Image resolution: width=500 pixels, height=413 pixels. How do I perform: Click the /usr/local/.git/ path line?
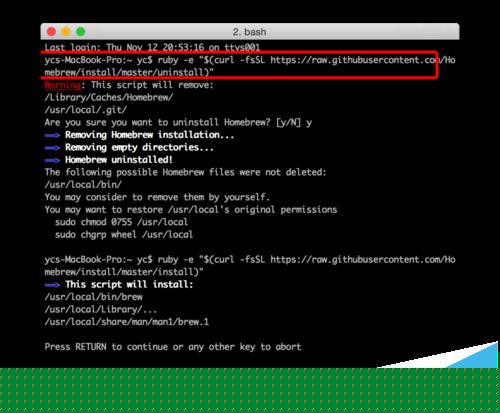coord(86,110)
